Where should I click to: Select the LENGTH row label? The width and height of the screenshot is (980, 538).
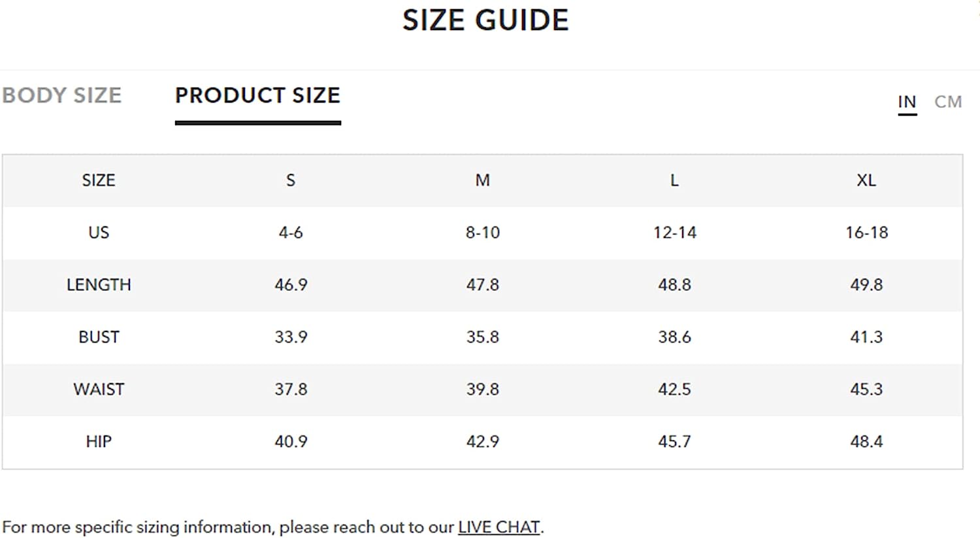tap(99, 285)
